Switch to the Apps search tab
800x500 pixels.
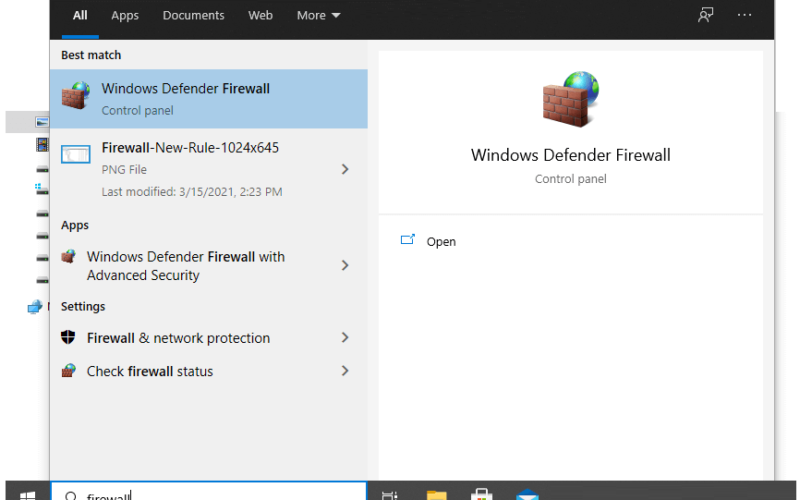click(x=125, y=15)
